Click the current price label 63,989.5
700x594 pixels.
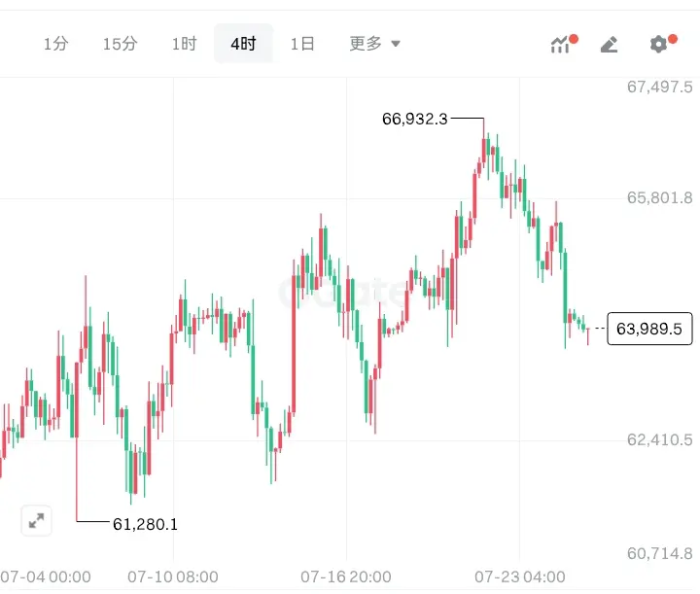[x=649, y=329]
